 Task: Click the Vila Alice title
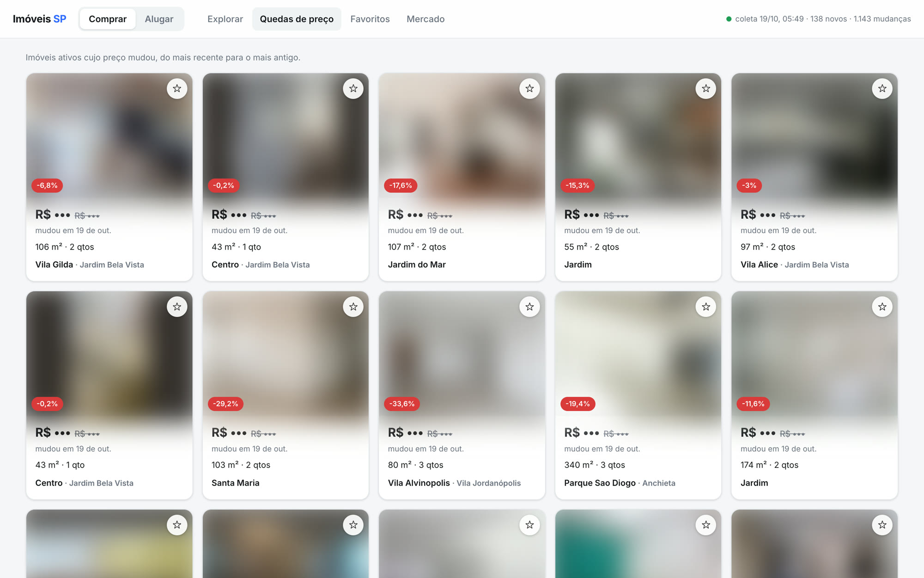759,264
